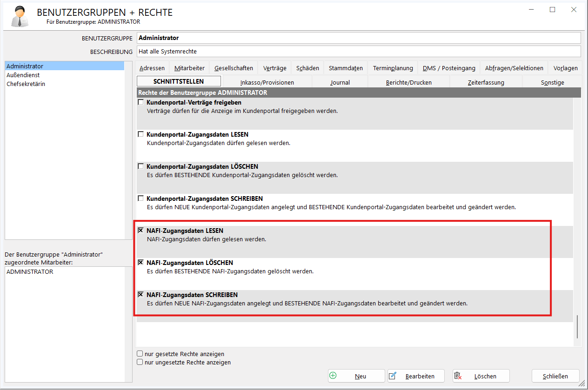588x390 pixels.
Task: Select the Zeiterfassung tab
Action: point(486,82)
